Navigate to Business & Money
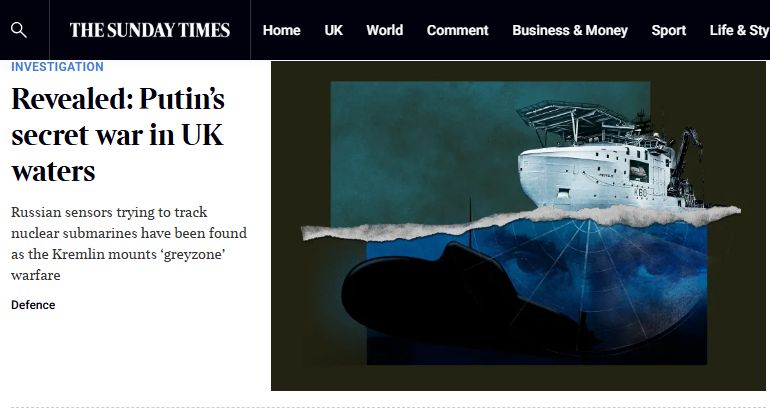This screenshot has height=417, width=770. pos(570,30)
